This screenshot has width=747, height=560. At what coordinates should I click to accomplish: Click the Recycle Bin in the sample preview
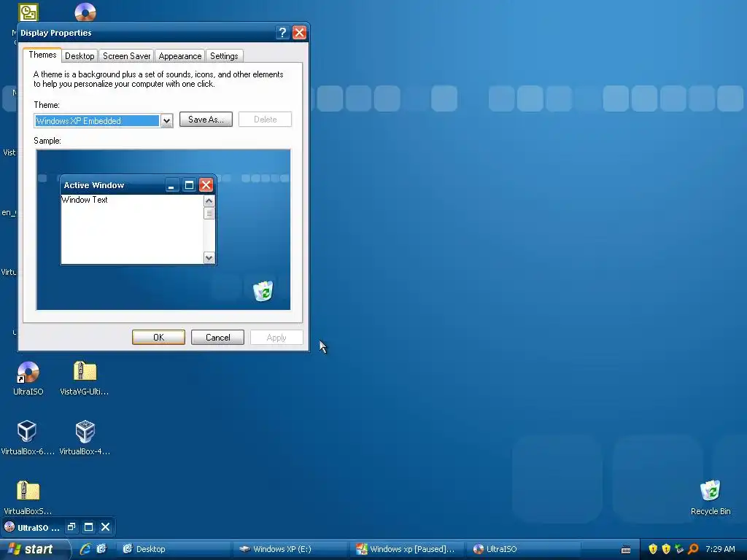(263, 290)
